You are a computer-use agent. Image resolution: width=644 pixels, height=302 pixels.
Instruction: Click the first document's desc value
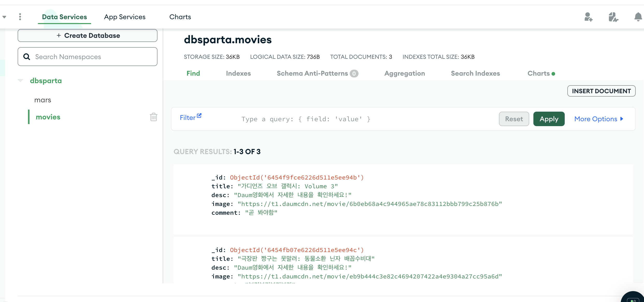(293, 195)
